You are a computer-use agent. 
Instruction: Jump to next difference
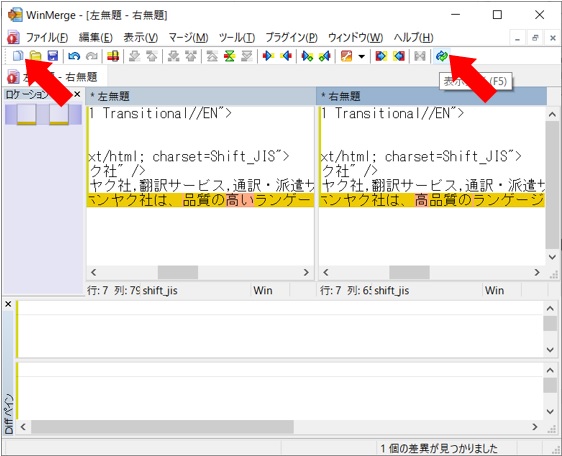click(x=134, y=56)
